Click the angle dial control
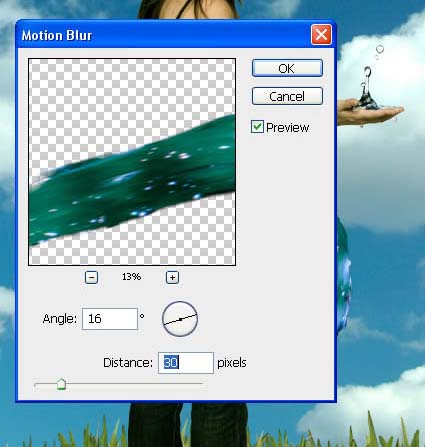425x447 pixels. (x=180, y=319)
